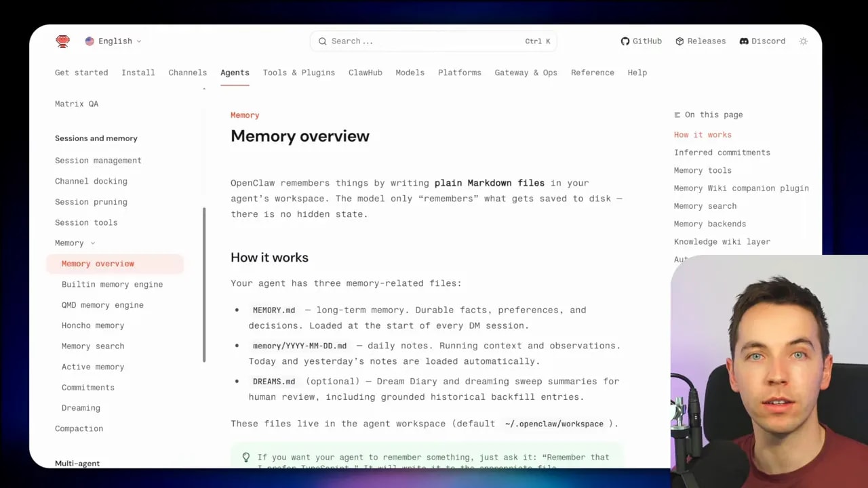The image size is (868, 488).
Task: Open Compaction page in sidebar
Action: 79,428
